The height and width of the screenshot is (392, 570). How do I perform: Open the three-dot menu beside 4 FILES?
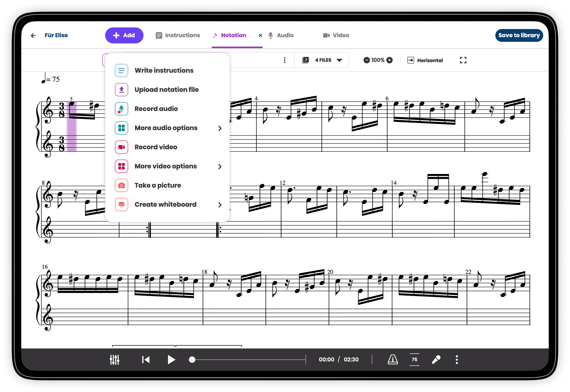click(x=284, y=60)
